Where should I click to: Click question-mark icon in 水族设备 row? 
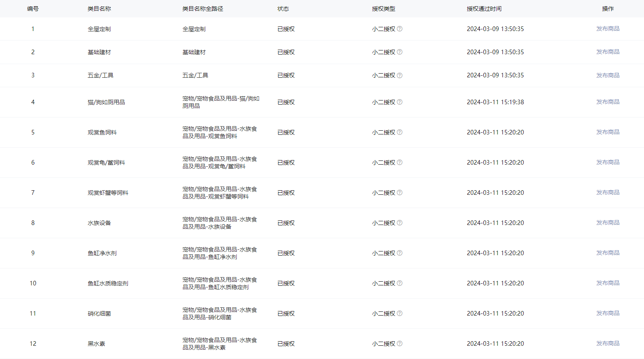[x=399, y=223]
